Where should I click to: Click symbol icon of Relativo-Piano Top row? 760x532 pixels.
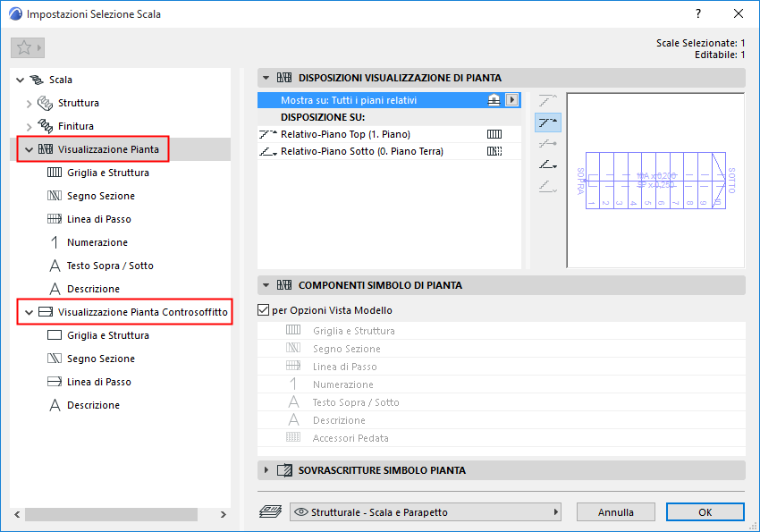click(494, 134)
